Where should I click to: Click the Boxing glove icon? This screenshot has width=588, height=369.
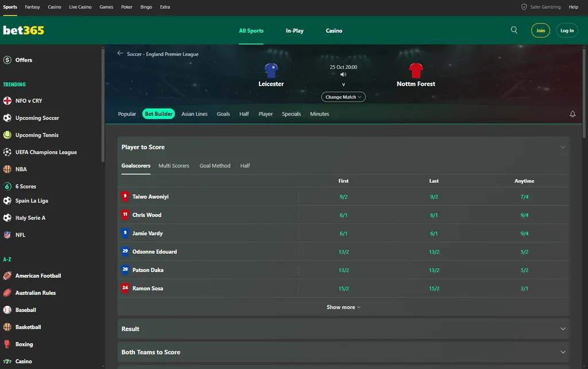click(7, 344)
